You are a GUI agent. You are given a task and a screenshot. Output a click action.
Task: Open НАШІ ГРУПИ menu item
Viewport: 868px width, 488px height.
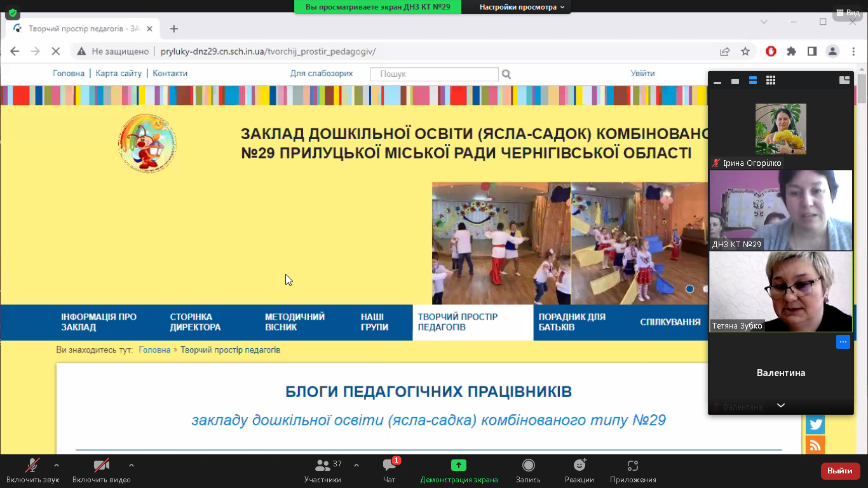click(x=374, y=322)
